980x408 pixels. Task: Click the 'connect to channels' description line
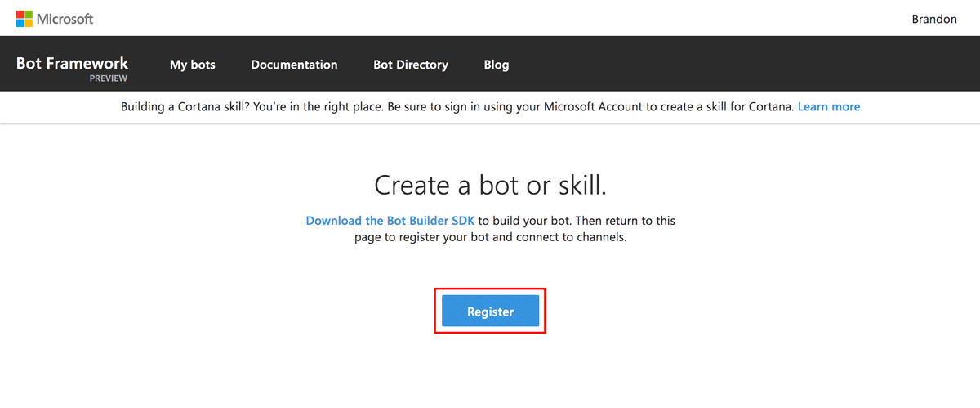(x=490, y=238)
